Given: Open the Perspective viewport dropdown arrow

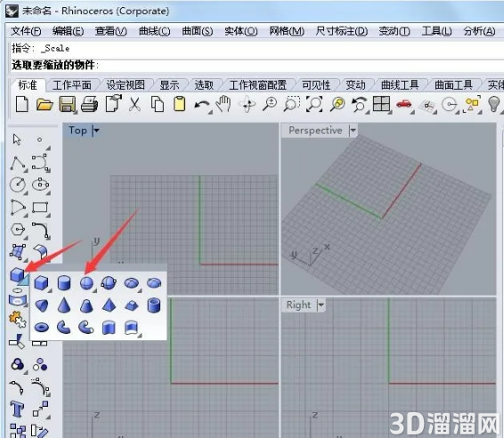Looking at the screenshot, I should 353,131.
